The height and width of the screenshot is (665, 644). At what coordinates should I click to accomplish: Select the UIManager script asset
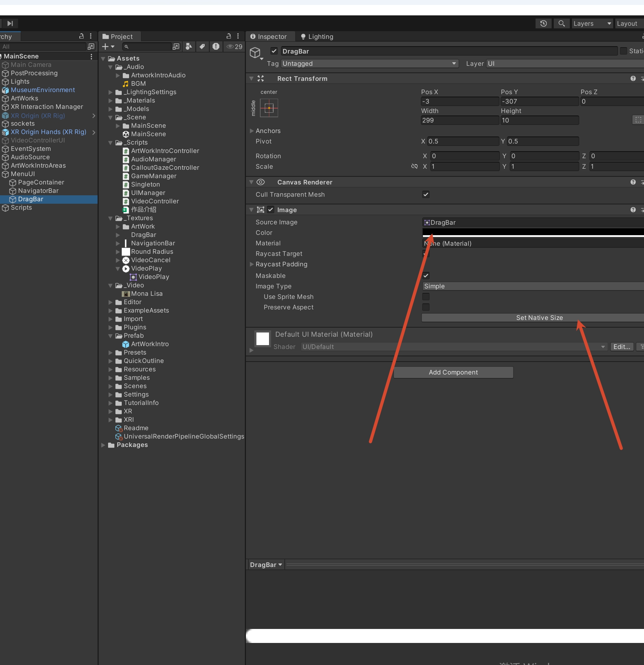point(148,193)
